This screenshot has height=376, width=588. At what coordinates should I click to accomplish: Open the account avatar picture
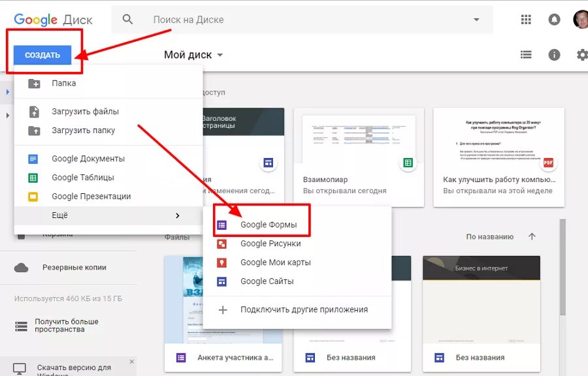coord(581,20)
